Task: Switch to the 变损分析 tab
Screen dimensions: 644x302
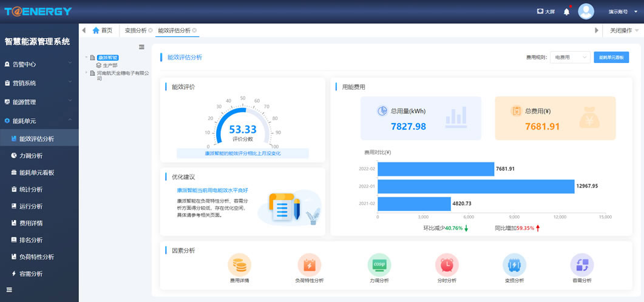Action: click(135, 30)
